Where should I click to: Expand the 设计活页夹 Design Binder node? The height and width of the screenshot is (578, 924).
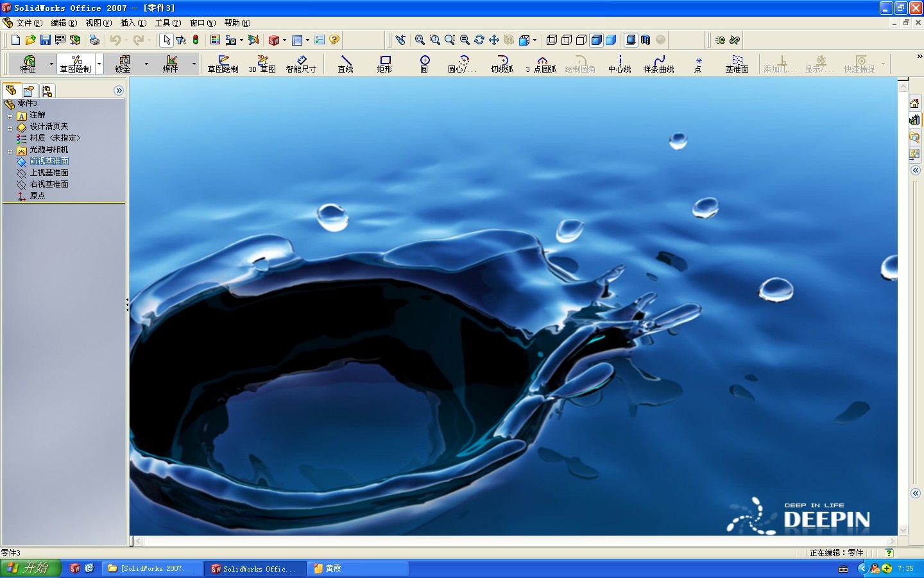click(10, 128)
